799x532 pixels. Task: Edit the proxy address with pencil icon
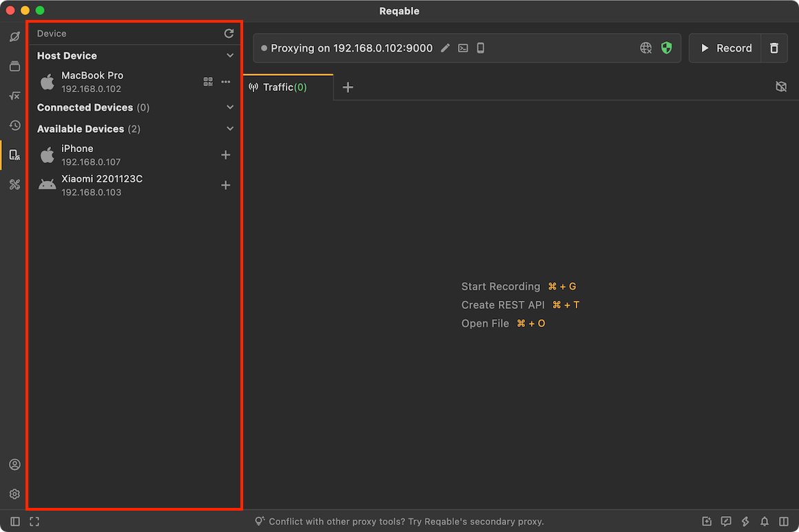(x=446, y=48)
